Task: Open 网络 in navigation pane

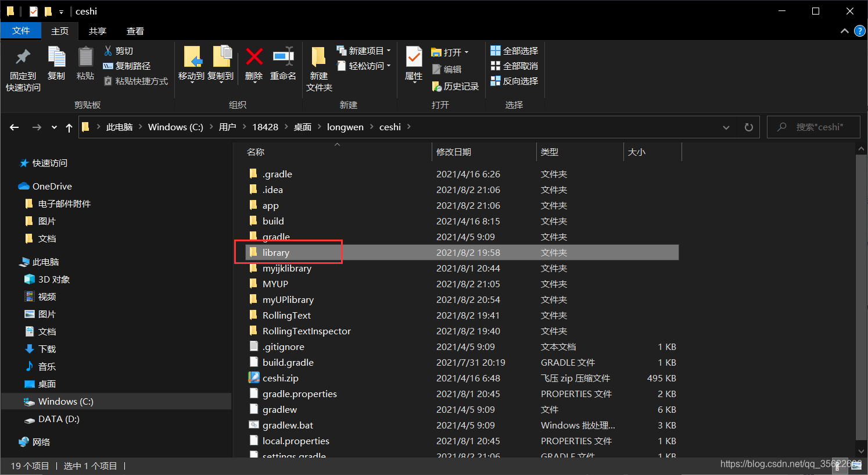Action: click(35, 442)
